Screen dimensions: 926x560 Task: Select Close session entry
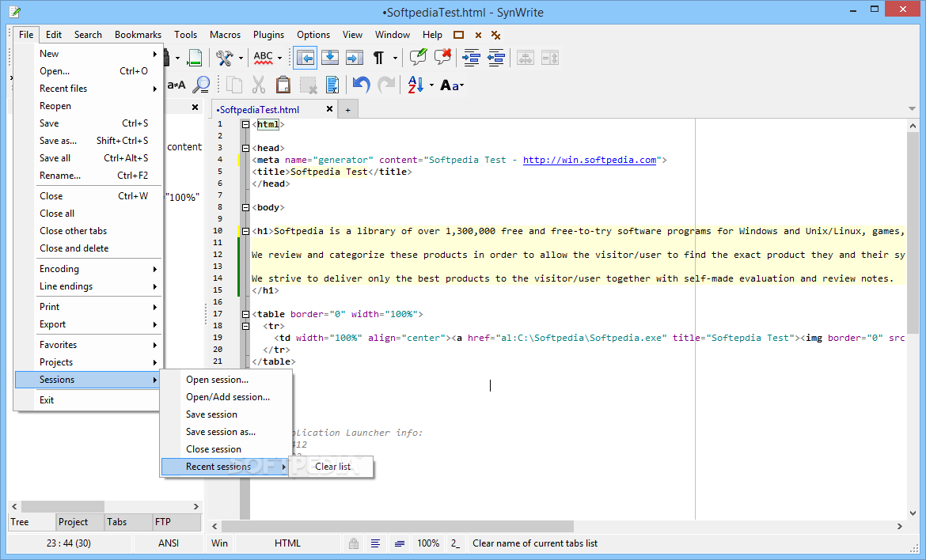click(227, 449)
